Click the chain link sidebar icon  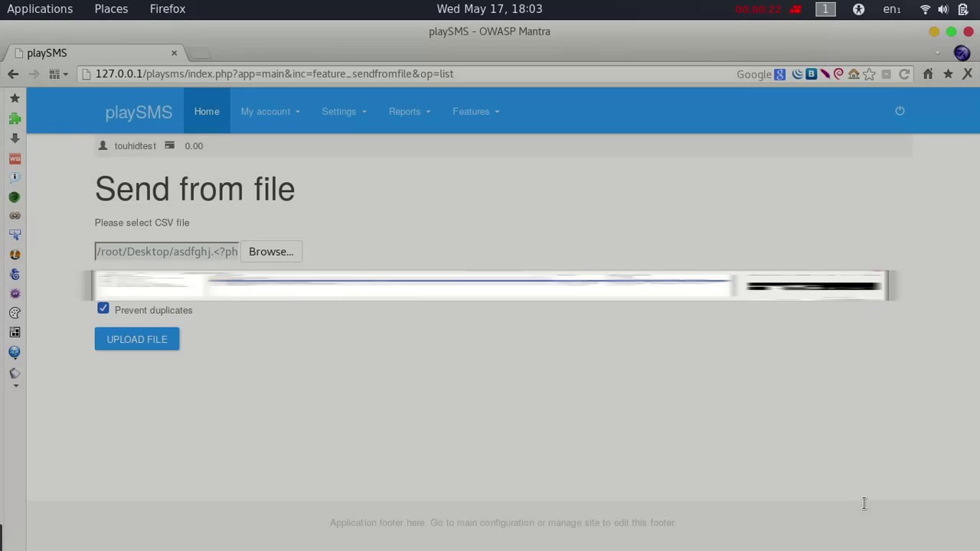15,216
